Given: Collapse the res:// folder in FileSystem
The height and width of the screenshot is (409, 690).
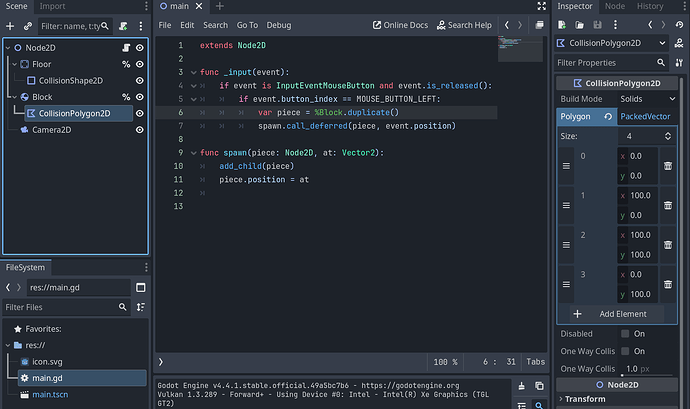Looking at the screenshot, I should pyautogui.click(x=8, y=345).
